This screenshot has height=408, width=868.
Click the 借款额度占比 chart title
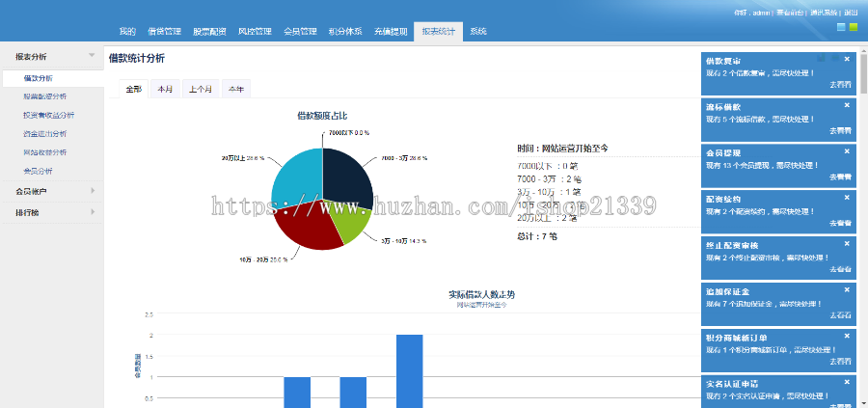[322, 116]
